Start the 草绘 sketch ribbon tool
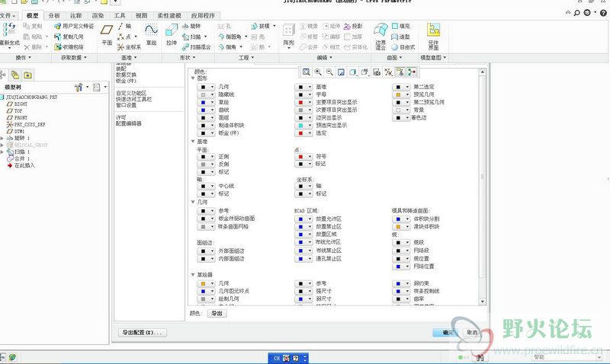The height and width of the screenshot is (364, 610). tap(151, 34)
